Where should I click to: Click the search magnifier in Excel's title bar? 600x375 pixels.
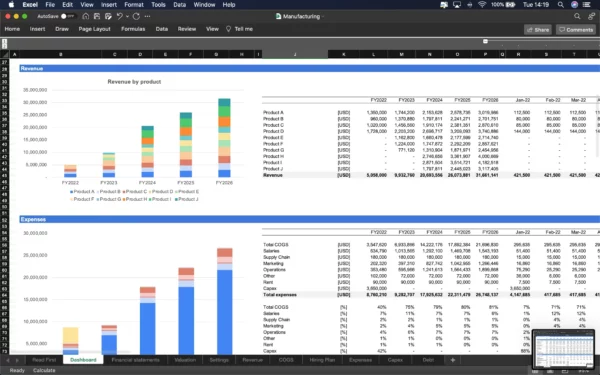(577, 16)
